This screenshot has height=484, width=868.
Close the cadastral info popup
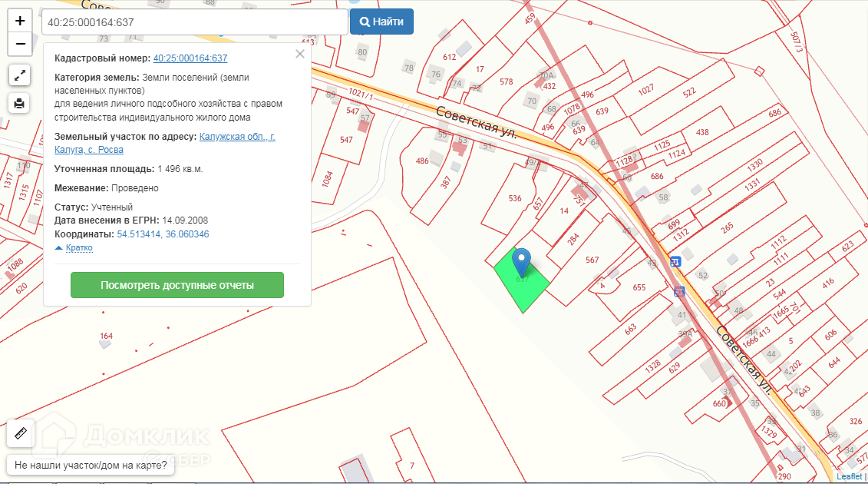coord(300,54)
